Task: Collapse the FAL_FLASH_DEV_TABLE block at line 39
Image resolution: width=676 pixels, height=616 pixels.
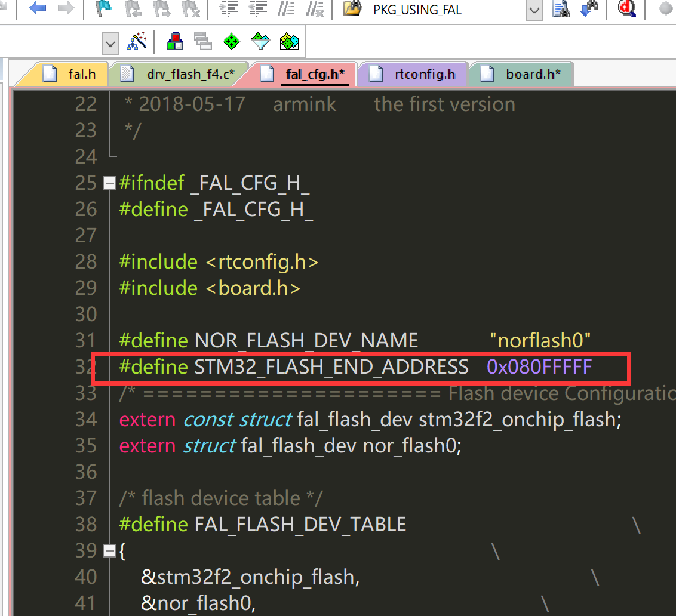Action: [109, 550]
